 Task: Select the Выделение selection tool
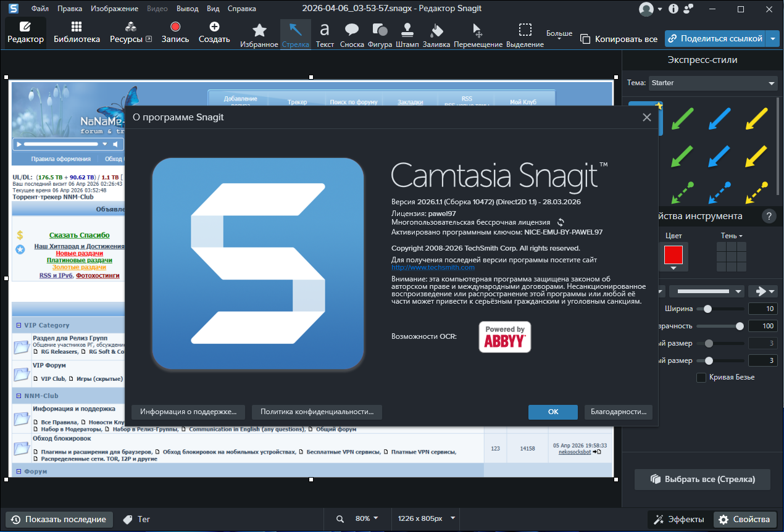click(x=525, y=34)
